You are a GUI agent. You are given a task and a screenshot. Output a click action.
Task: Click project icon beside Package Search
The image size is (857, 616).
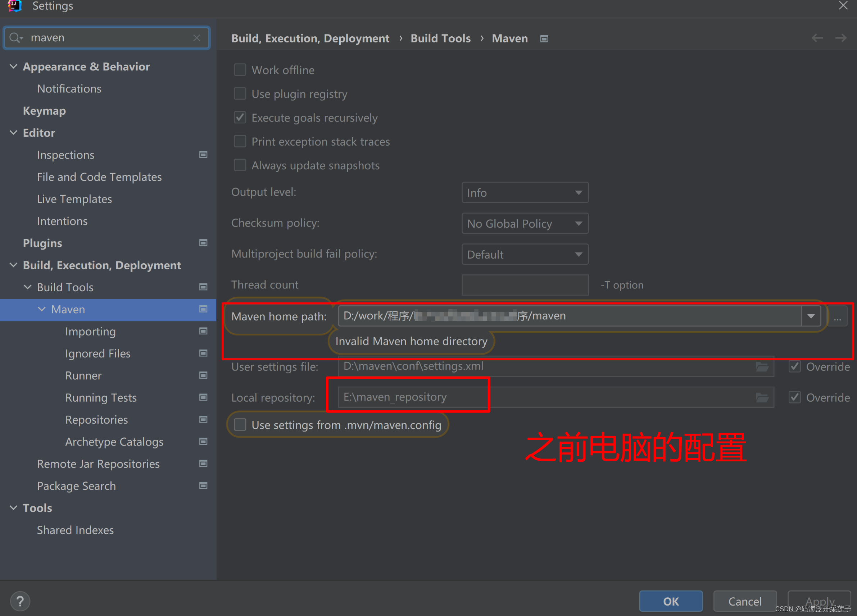pos(203,486)
